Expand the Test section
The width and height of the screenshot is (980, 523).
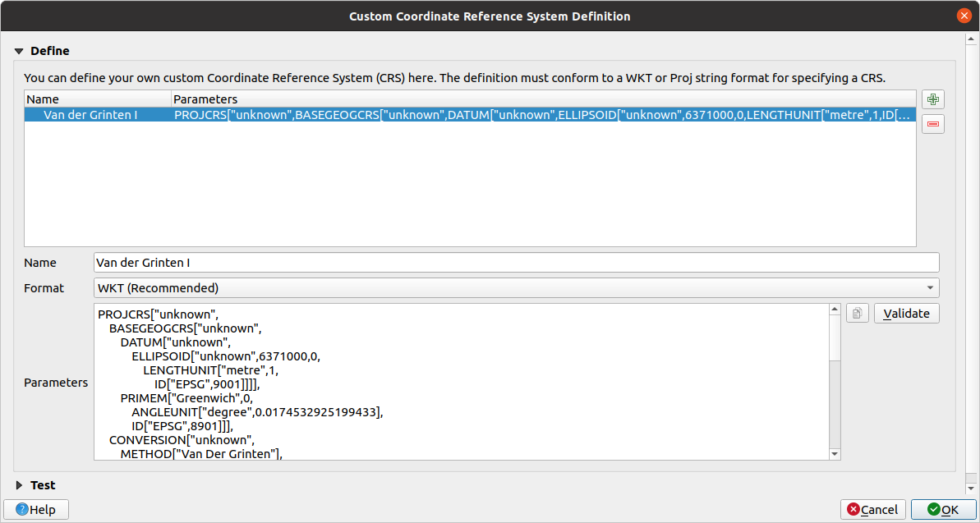(18, 485)
